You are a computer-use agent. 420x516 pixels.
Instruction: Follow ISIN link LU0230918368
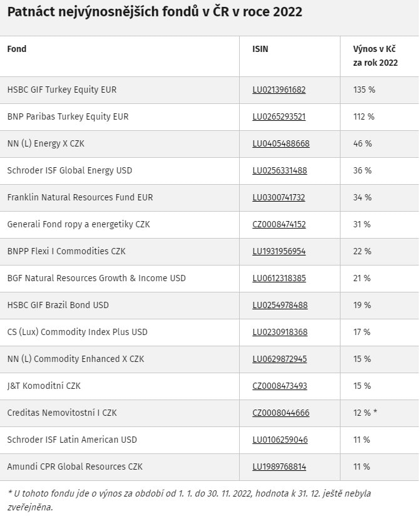pos(280,333)
